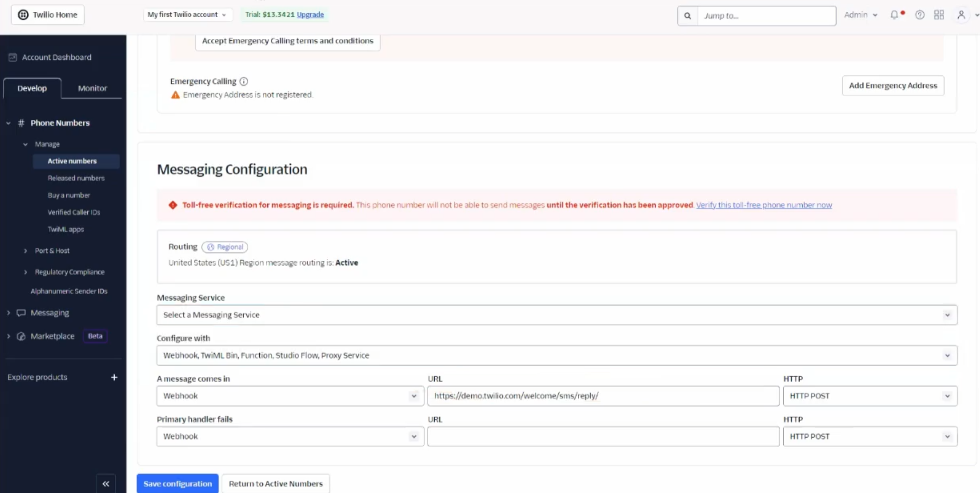
Task: Click Accept Emergency Calling terms and conditions
Action: point(288,41)
